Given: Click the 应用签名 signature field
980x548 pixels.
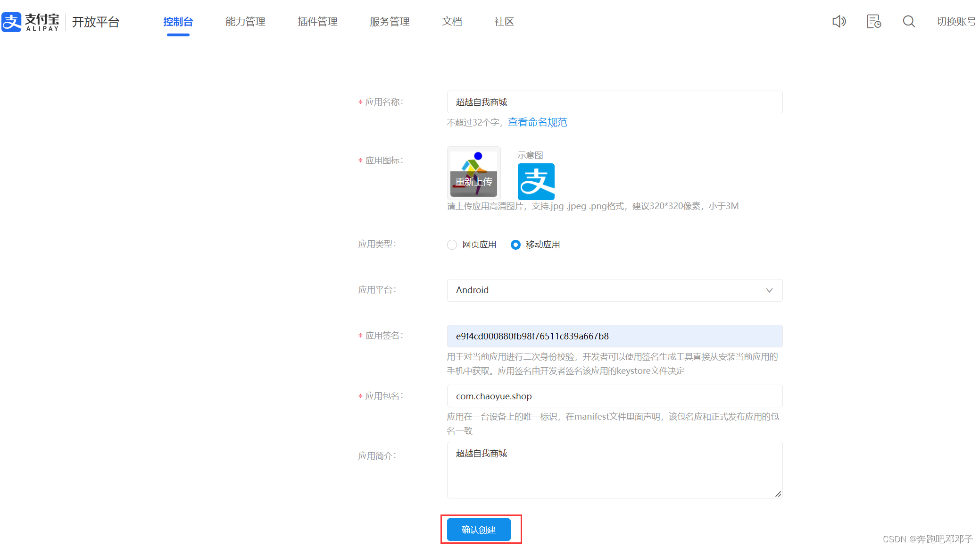Looking at the screenshot, I should [614, 336].
